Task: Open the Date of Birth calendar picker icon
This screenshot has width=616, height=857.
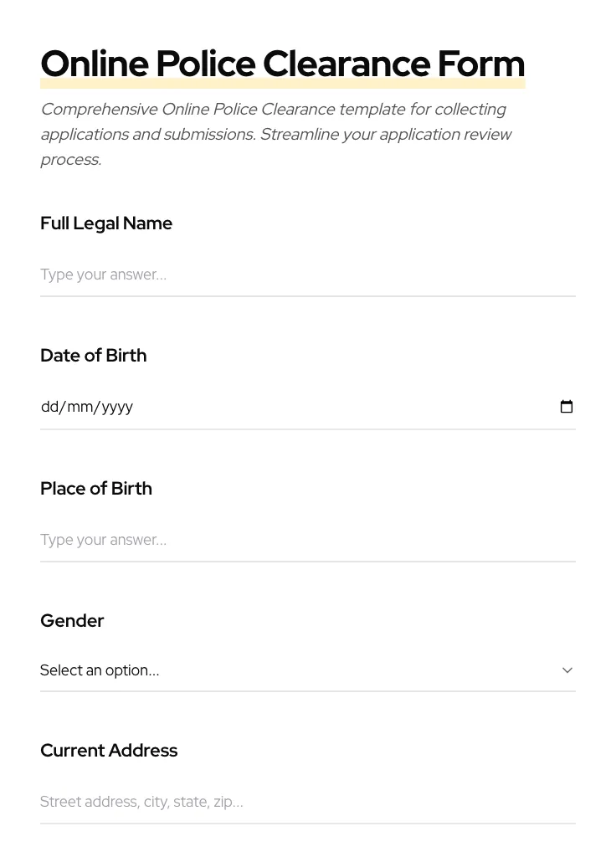Action: click(567, 407)
